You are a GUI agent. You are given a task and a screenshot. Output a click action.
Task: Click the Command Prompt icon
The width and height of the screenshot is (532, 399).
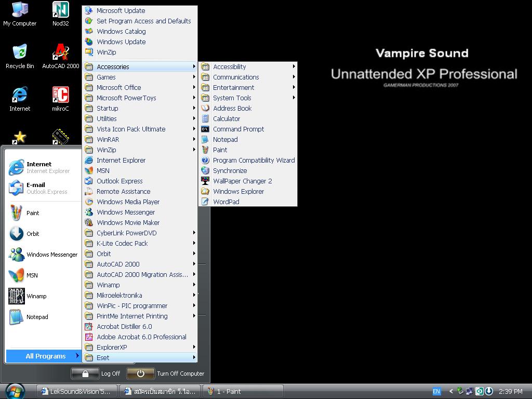coord(205,129)
